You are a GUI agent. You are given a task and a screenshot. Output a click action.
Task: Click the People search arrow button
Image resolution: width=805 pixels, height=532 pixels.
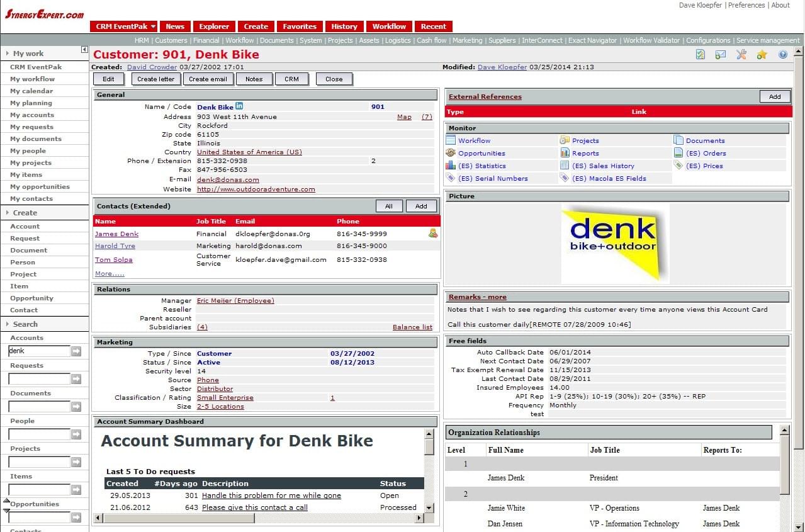point(76,434)
